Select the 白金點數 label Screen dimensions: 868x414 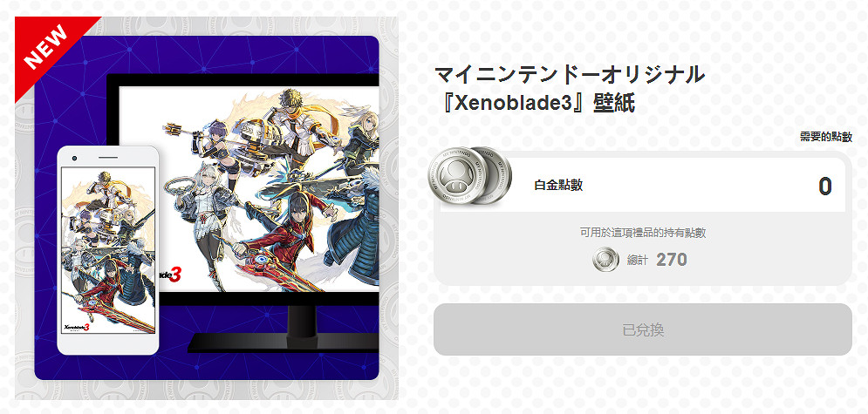(558, 185)
